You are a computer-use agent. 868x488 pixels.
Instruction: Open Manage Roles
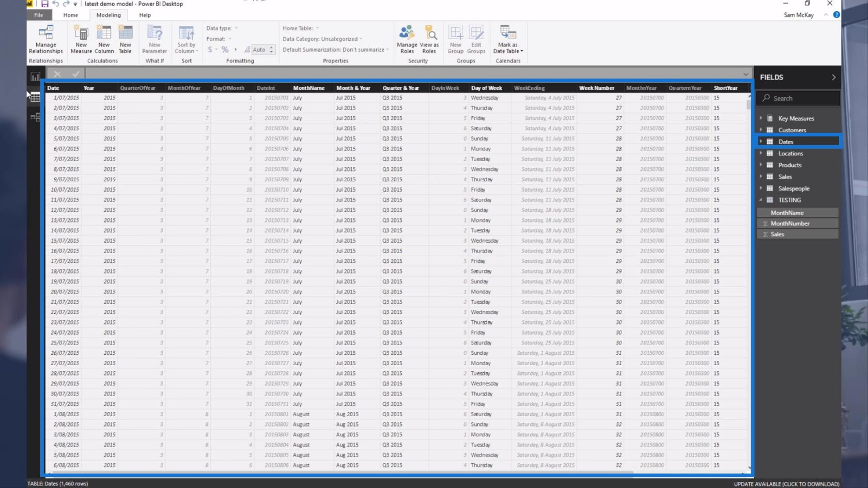coord(407,39)
